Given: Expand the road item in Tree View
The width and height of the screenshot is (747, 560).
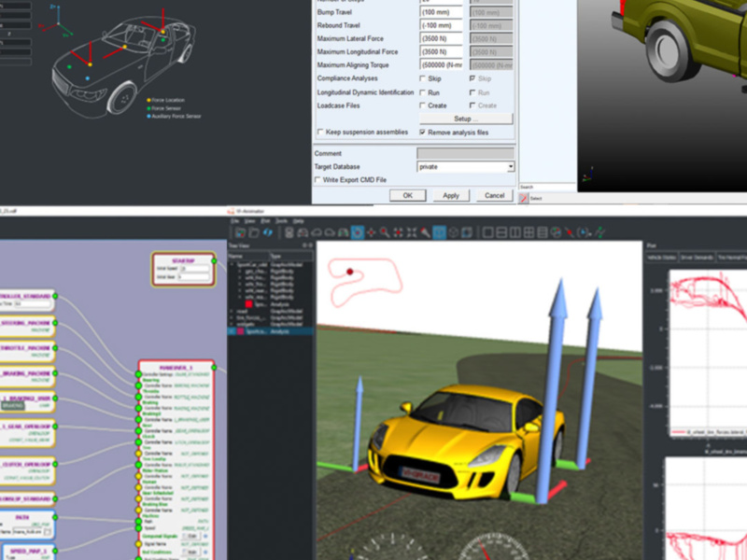Looking at the screenshot, I should (232, 311).
